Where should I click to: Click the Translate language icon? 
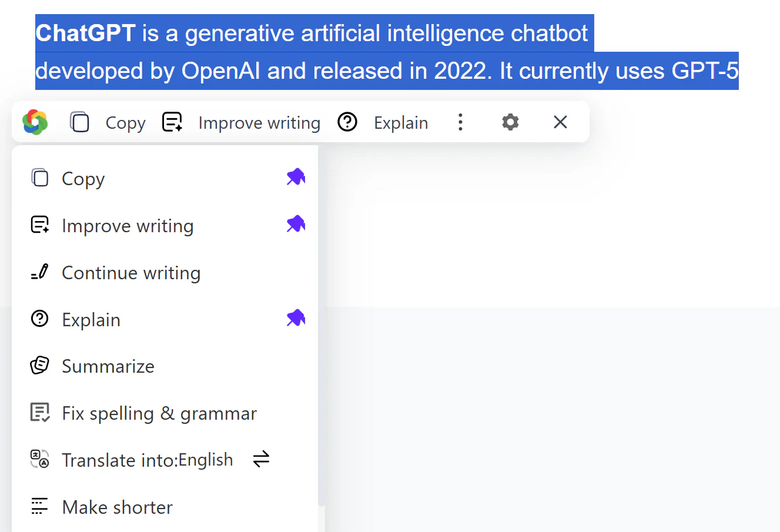point(39,459)
